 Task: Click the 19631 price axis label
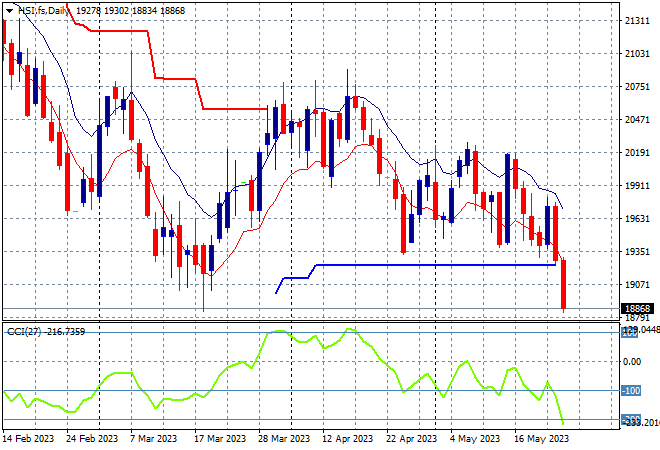[x=637, y=218]
